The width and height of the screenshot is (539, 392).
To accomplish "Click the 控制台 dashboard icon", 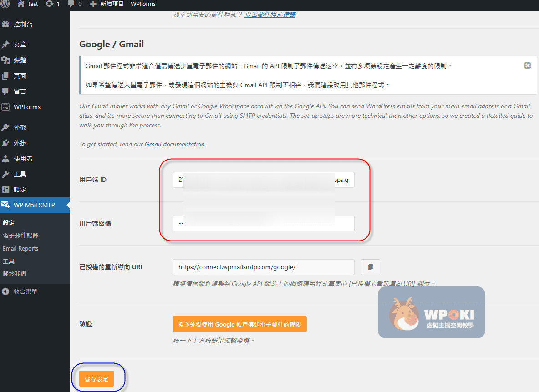I will (5, 24).
